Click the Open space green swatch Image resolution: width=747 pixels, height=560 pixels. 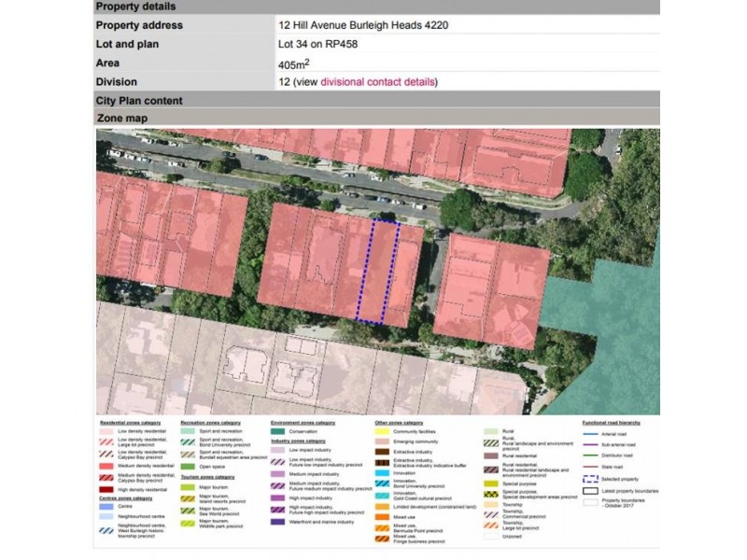pyautogui.click(x=188, y=467)
